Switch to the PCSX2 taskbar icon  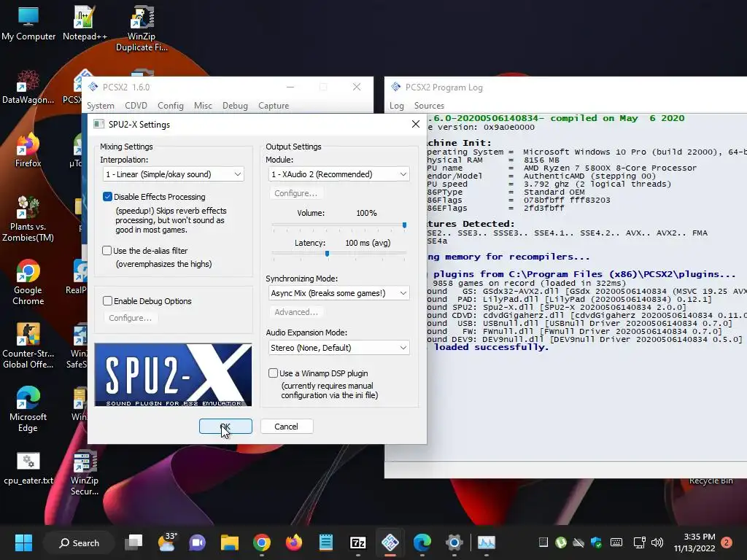pyautogui.click(x=390, y=542)
